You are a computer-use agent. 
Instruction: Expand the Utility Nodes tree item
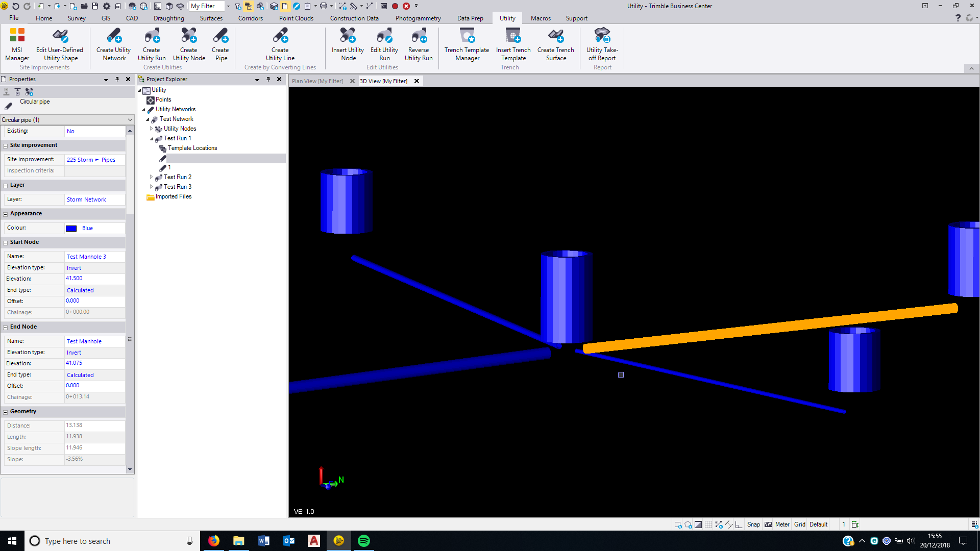click(151, 129)
